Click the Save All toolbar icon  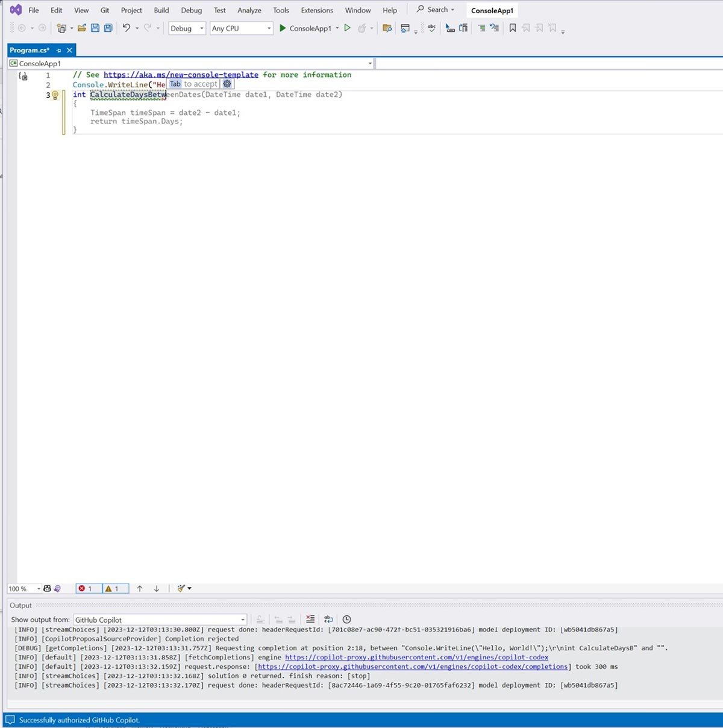(x=108, y=28)
